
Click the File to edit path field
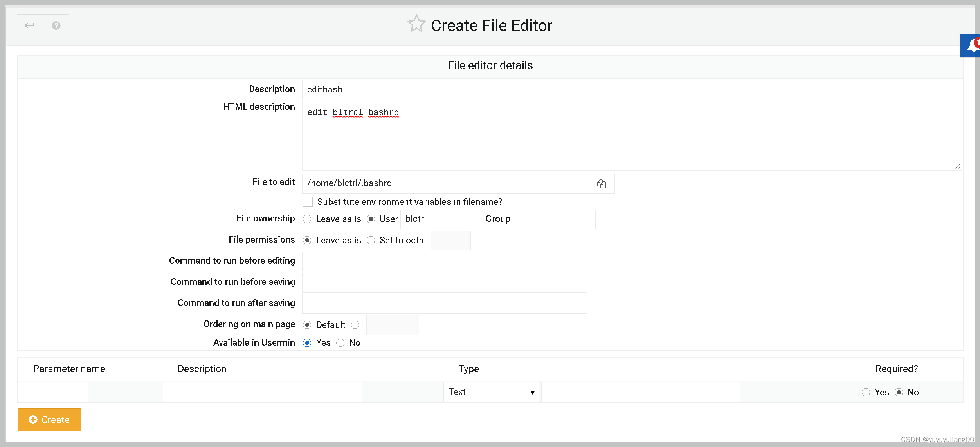tap(444, 184)
